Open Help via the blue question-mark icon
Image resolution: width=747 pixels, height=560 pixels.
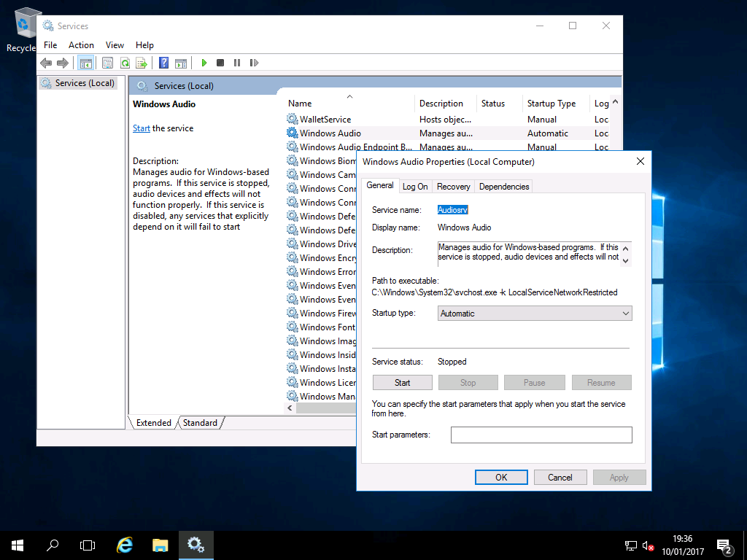click(163, 63)
